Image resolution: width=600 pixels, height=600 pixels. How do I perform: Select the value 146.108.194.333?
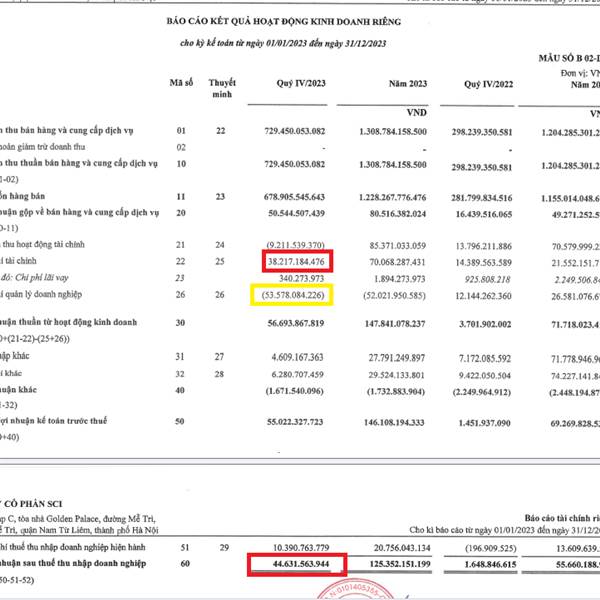point(395,423)
